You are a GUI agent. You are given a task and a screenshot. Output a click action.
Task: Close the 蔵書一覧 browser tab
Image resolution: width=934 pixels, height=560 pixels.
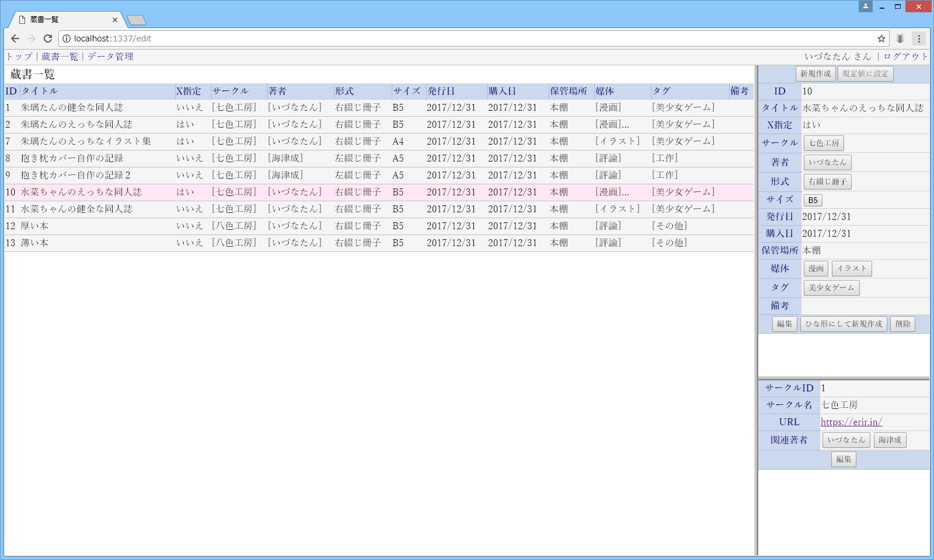click(x=115, y=20)
